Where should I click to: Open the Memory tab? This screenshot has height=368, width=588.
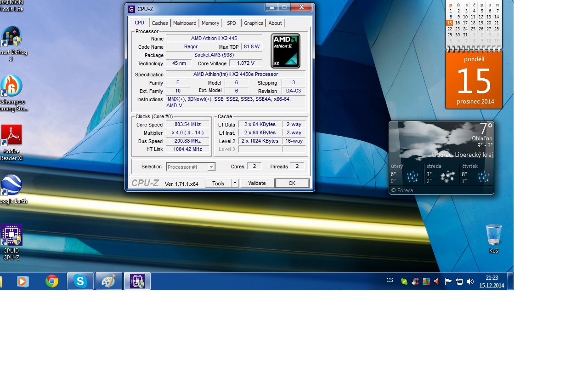coord(210,23)
